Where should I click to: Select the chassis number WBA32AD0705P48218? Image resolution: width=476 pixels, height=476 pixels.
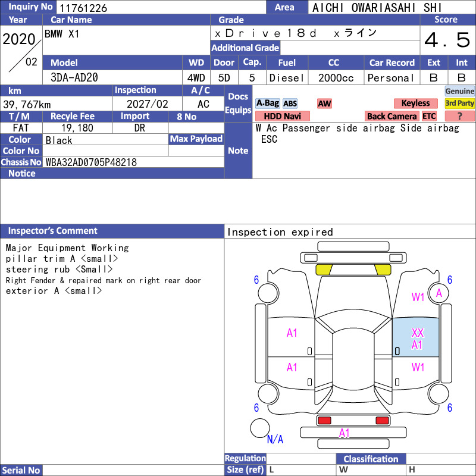click(x=91, y=162)
